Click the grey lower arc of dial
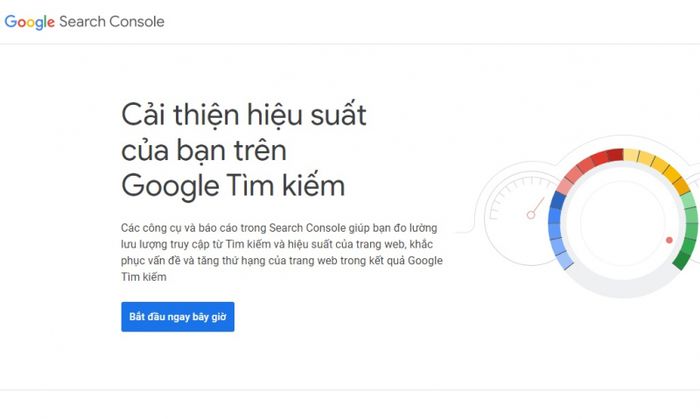This screenshot has height=419, width=700. (623, 285)
